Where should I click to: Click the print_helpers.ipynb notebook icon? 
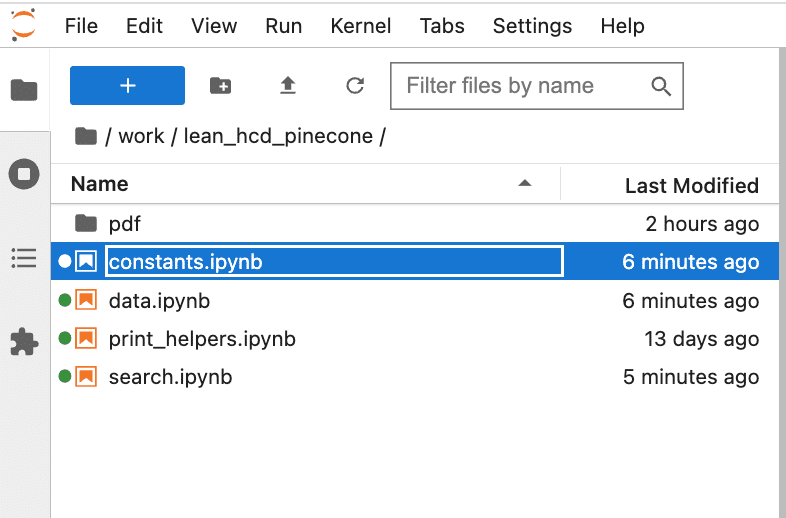coord(86,339)
